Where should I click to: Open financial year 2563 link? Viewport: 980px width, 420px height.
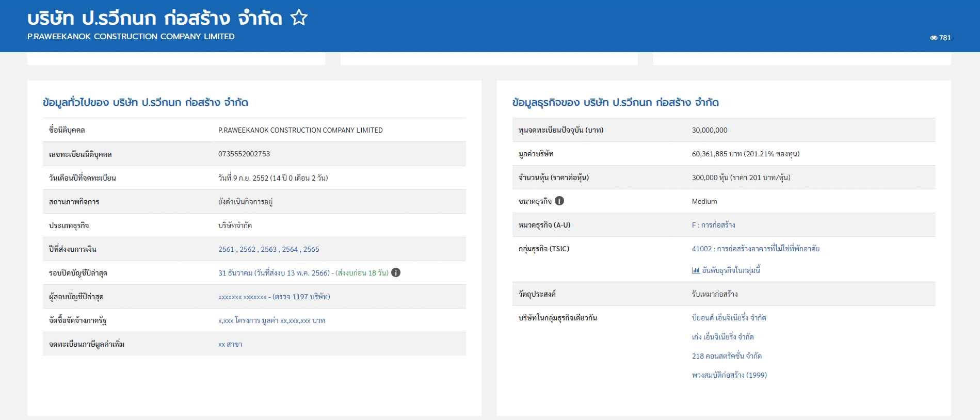point(268,249)
